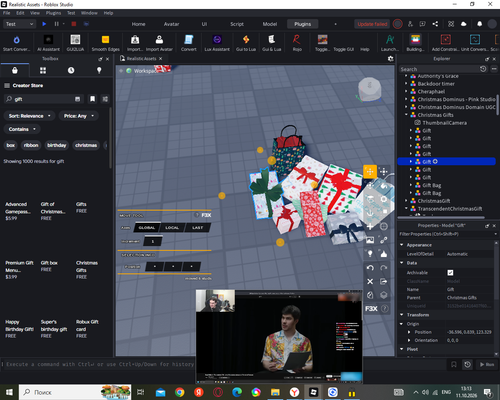Click the F3X Redo arrow
This screenshot has height=400, width=500.
pos(384,268)
